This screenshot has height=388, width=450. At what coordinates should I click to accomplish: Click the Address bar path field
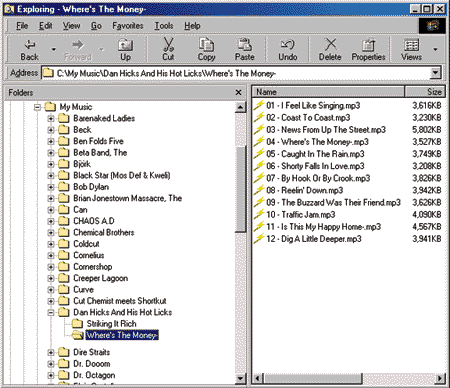(236, 73)
